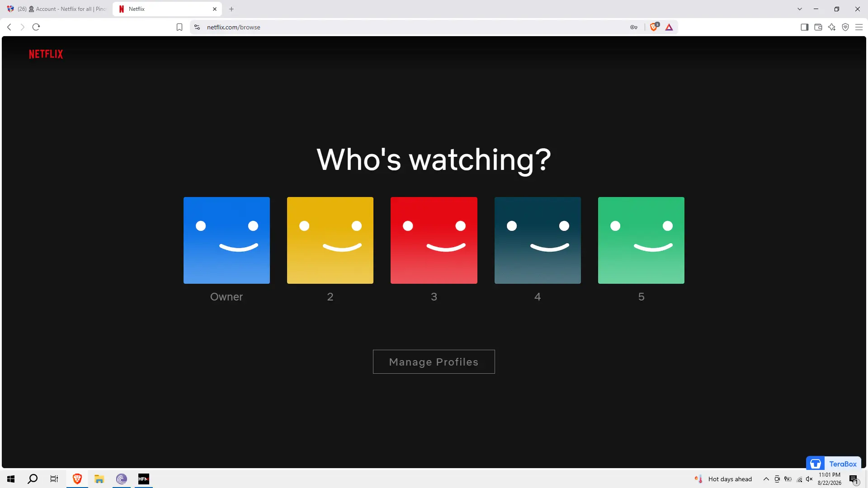This screenshot has height=488, width=868.
Task: Open the notification center
Action: [854, 479]
